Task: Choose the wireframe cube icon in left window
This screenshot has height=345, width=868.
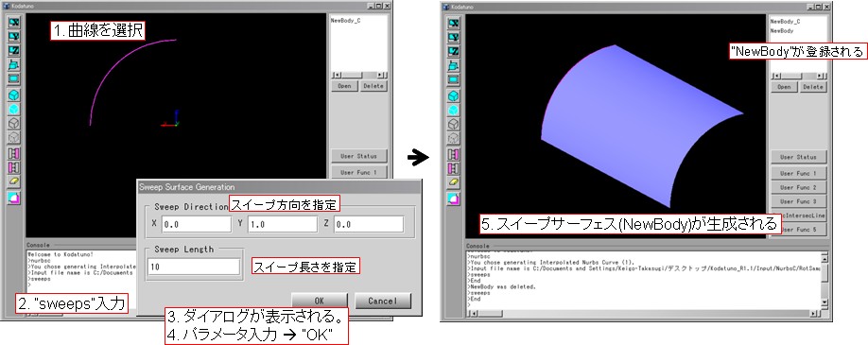Action: tap(14, 123)
